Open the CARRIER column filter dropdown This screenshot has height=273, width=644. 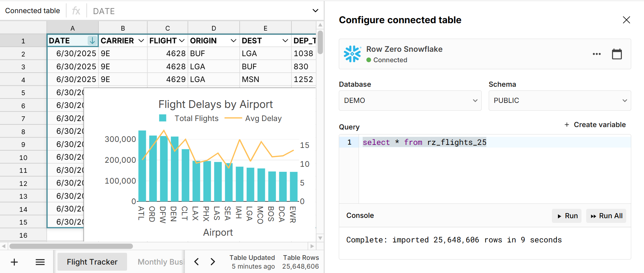(141, 41)
